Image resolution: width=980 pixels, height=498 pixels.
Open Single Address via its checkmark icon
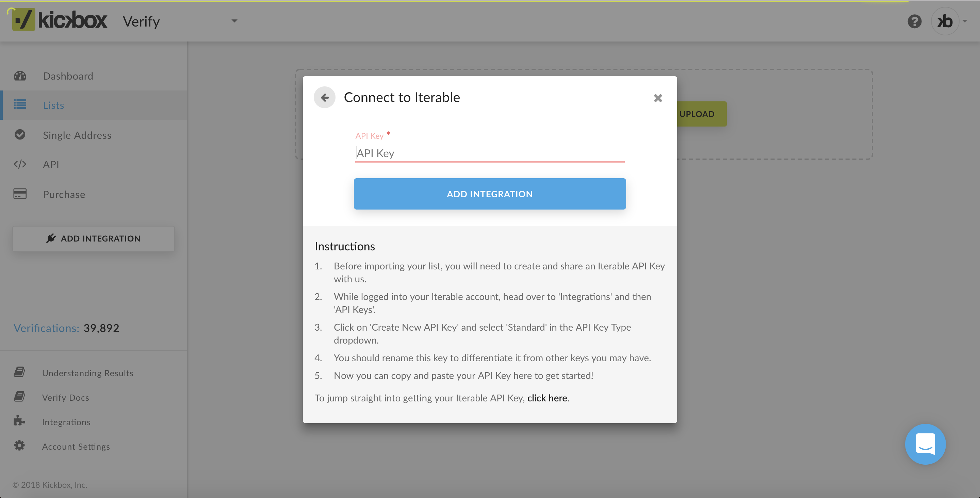(20, 135)
